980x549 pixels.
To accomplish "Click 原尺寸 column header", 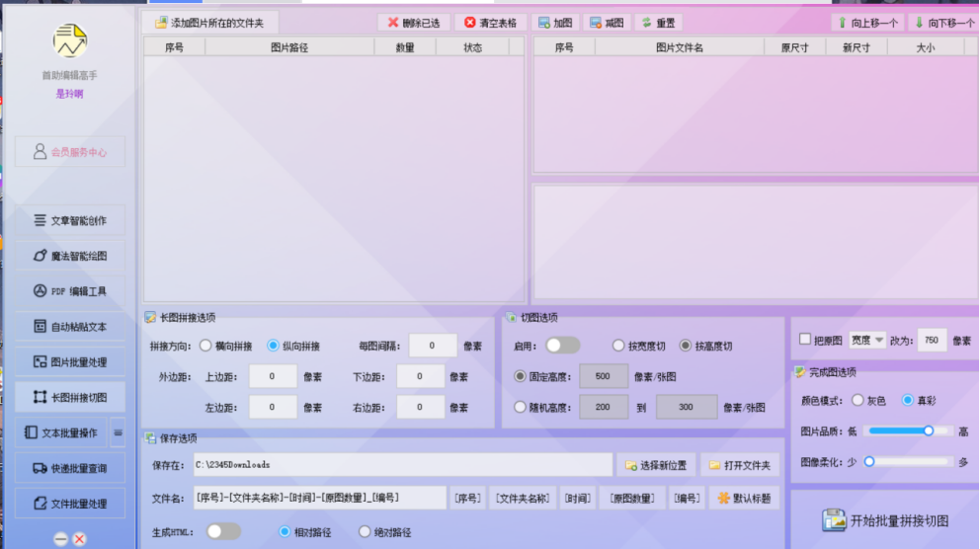I will 795,47.
